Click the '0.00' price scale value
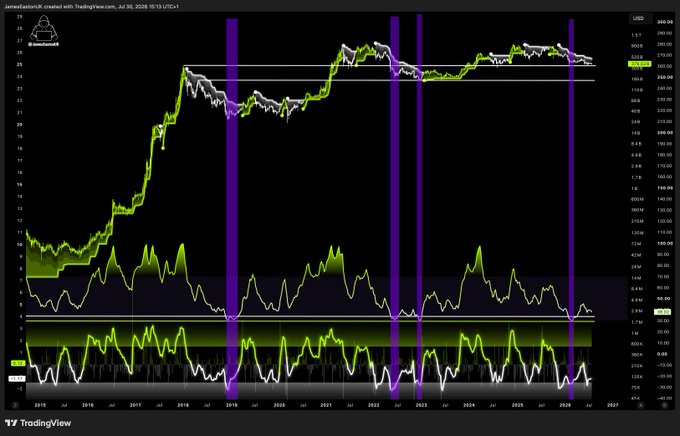 [663, 354]
